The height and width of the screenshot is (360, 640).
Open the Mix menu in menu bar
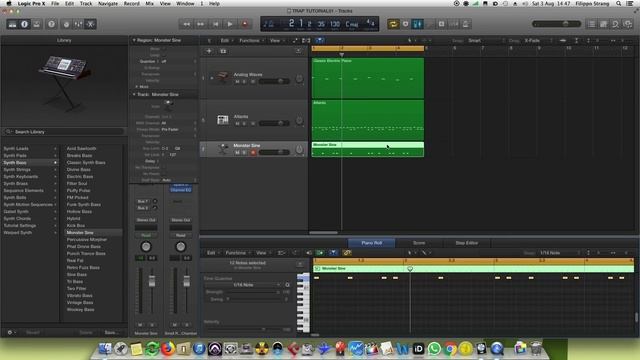tap(149, 3)
